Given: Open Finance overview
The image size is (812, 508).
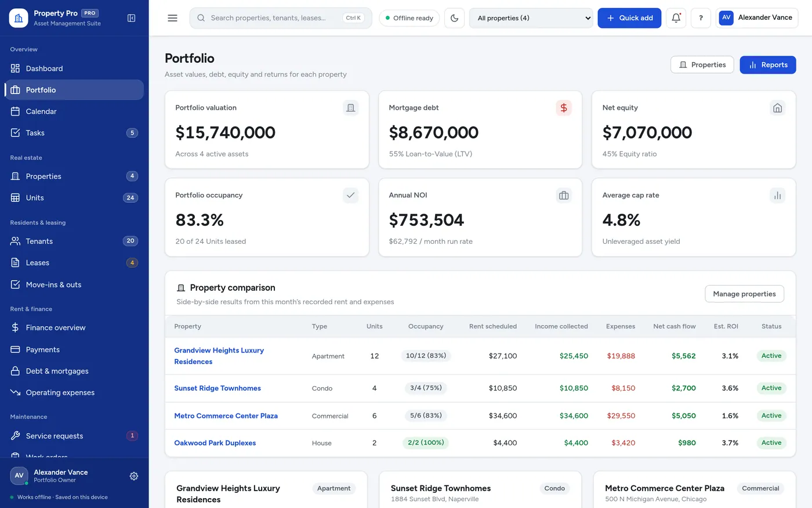Looking at the screenshot, I should [74, 327].
